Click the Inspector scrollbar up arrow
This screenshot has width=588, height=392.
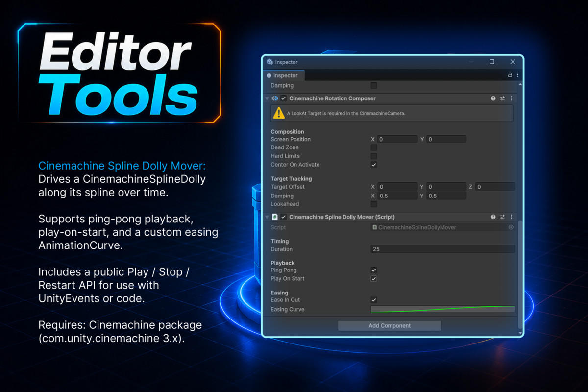520,85
